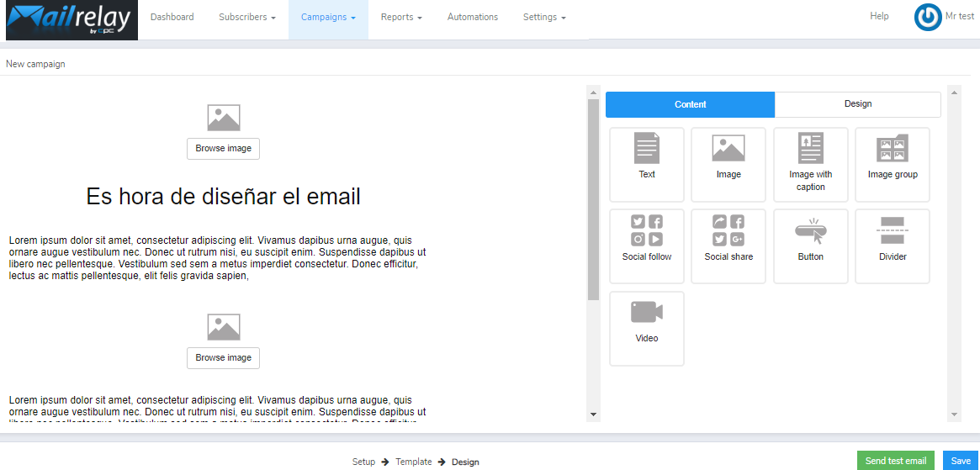Image resolution: width=980 pixels, height=470 pixels.
Task: Add a Social follow block
Action: (x=646, y=246)
